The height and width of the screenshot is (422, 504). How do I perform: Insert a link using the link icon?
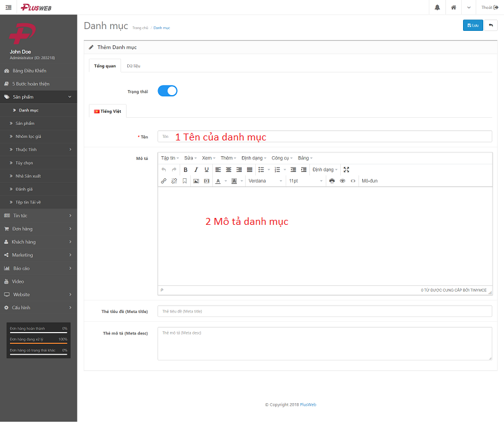click(164, 181)
